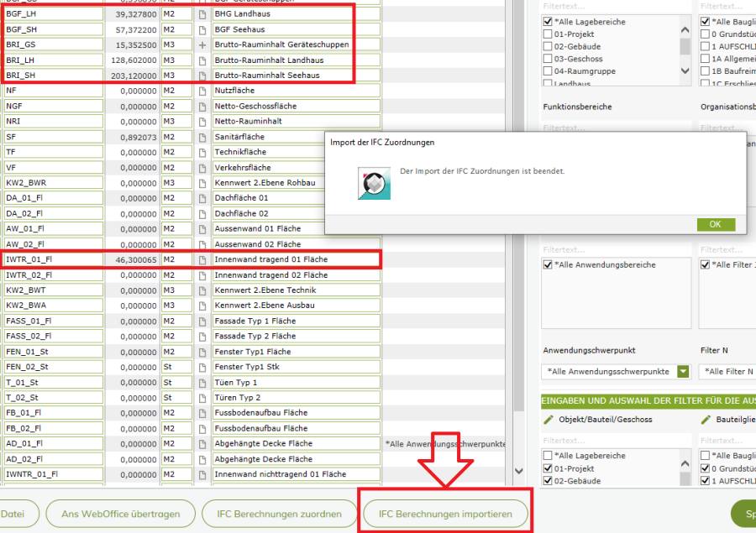Screen dimensions: 756x533
Task: Click the pencil icon beside Bauteilgliederung
Action: pos(707,419)
